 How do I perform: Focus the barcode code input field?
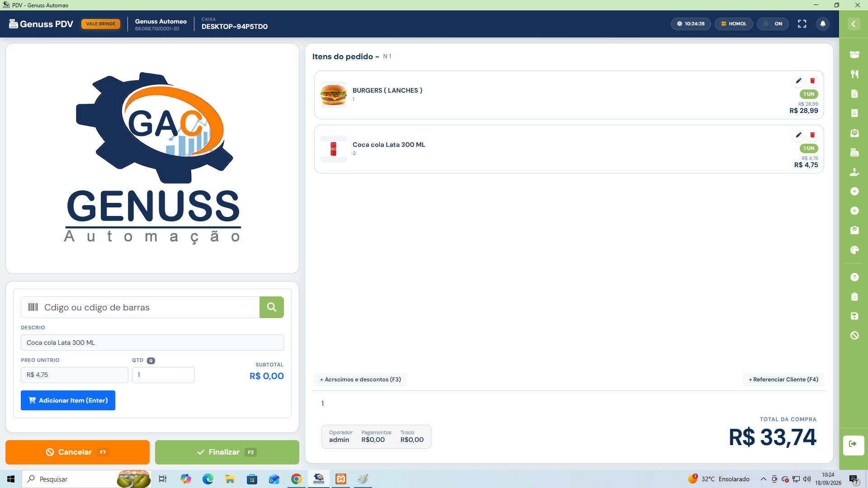point(140,307)
